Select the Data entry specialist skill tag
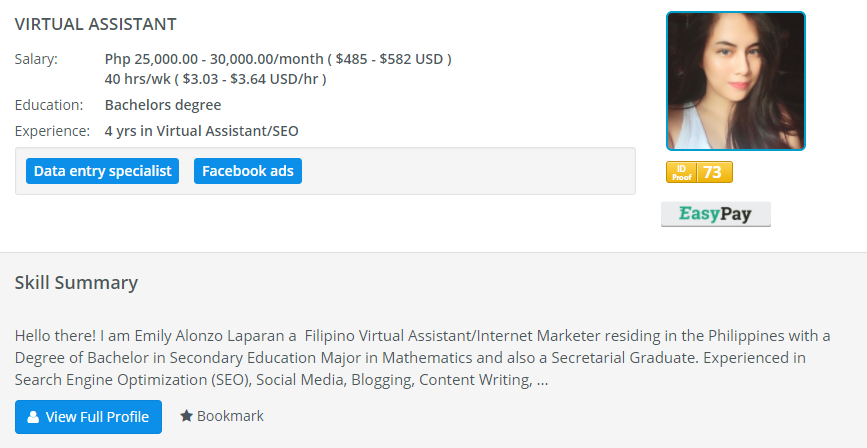The image size is (867, 448). coord(102,171)
